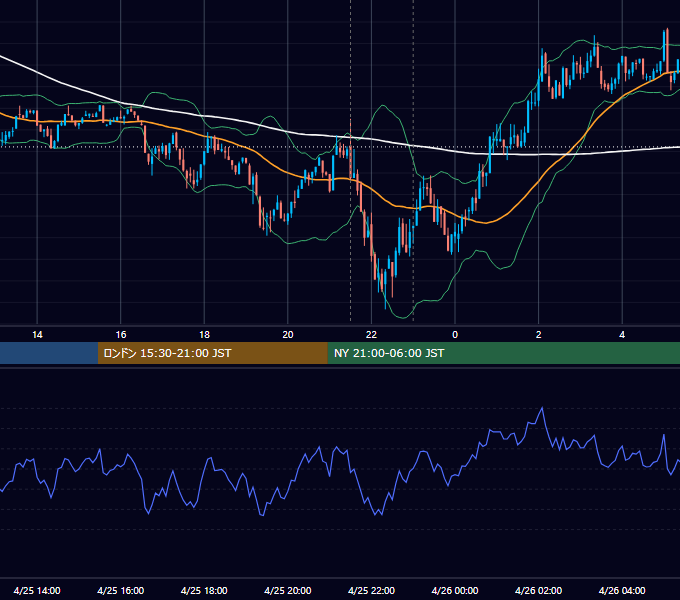Click the time axis label 16
This screenshot has height=600, width=680.
121,335
